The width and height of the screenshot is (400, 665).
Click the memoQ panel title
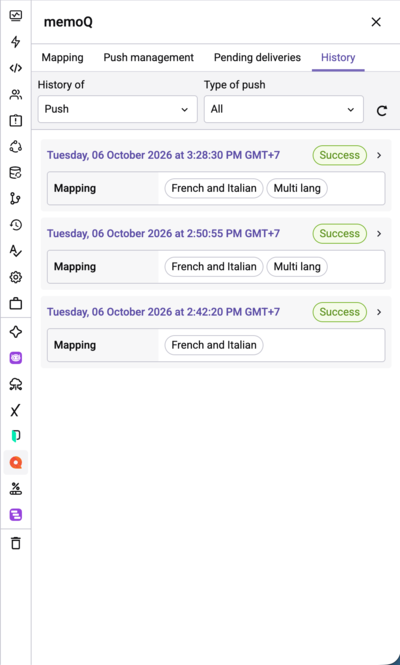[68, 22]
